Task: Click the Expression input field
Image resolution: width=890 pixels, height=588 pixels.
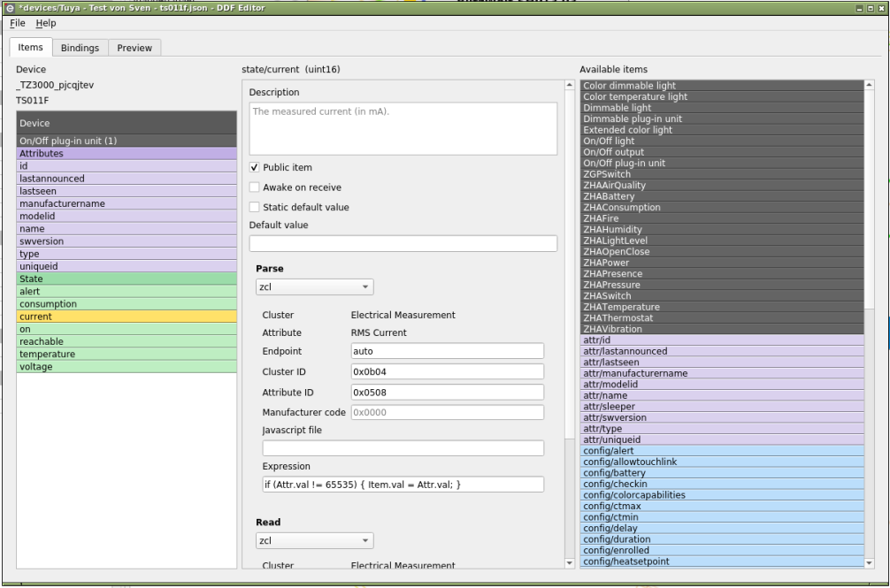Action: tap(403, 485)
